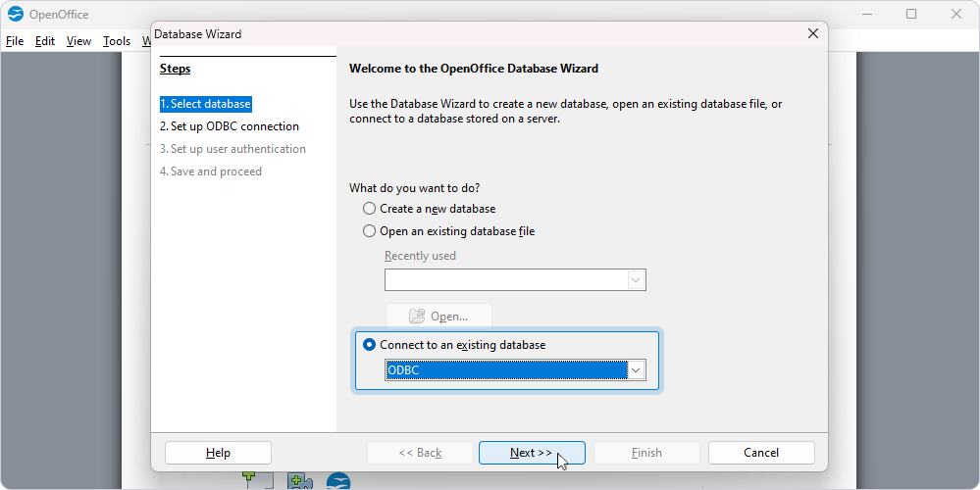Expand the ODBC database type dropdown arrow

(637, 370)
